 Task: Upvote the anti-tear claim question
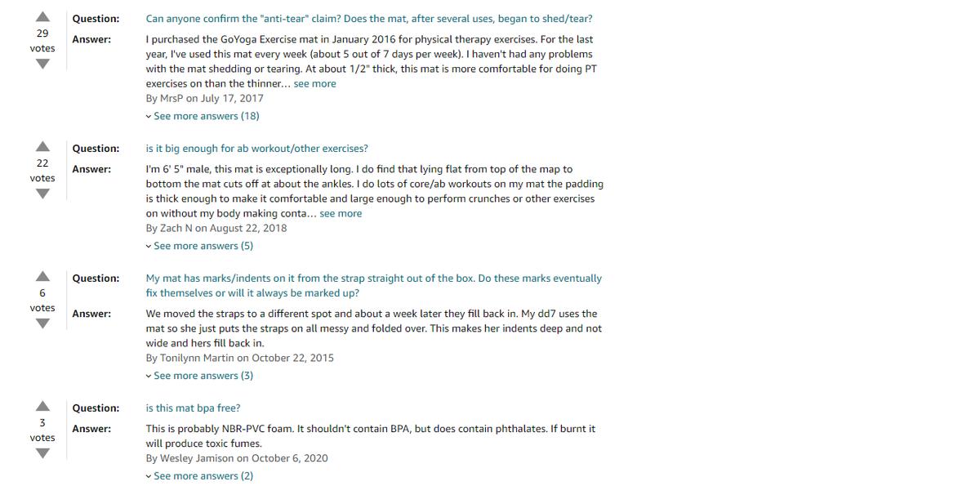click(42, 16)
